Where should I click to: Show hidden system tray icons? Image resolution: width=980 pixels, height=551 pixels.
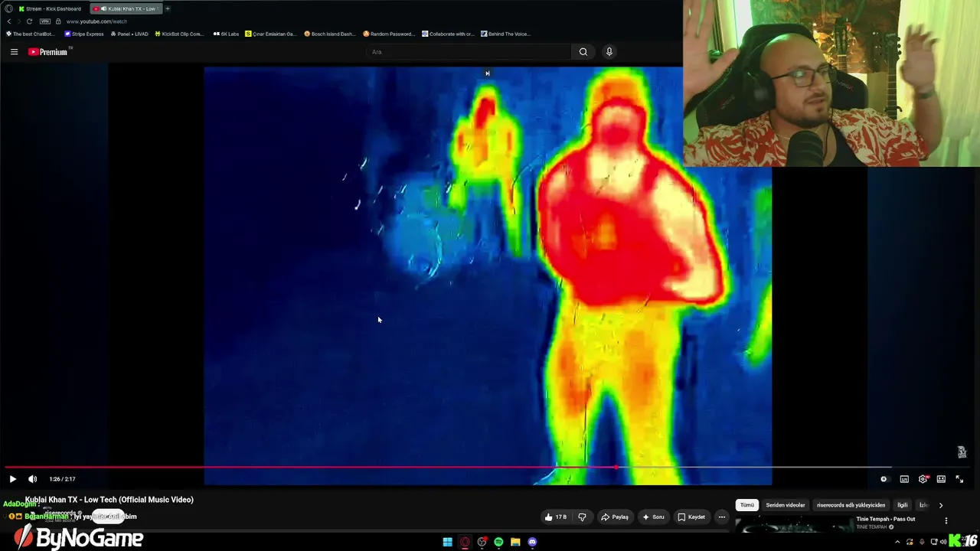pyautogui.click(x=897, y=543)
